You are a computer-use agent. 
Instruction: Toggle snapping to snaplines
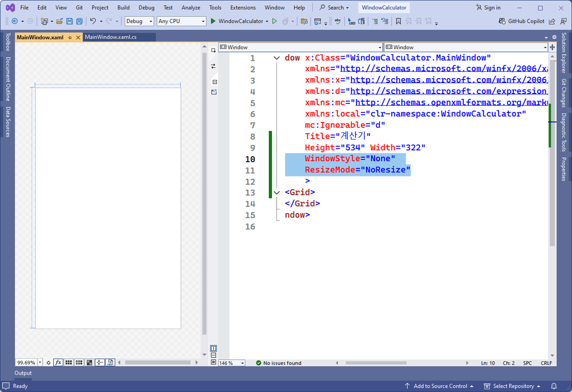(100, 362)
